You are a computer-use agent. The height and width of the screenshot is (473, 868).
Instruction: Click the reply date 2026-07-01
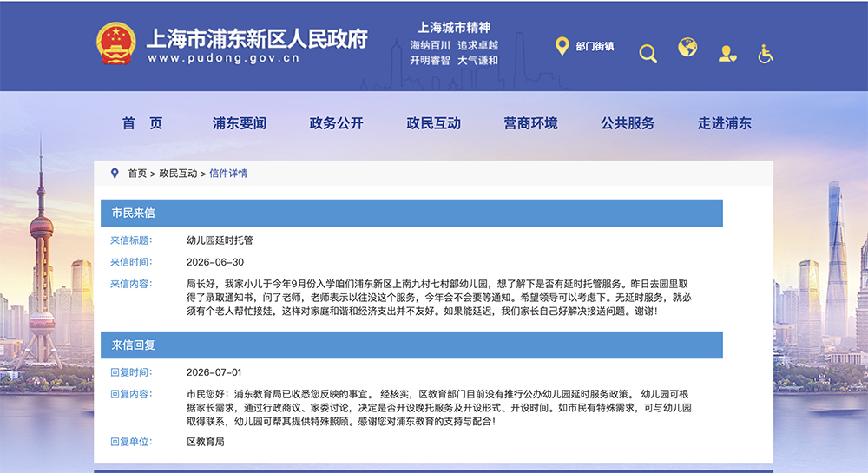pos(214,372)
